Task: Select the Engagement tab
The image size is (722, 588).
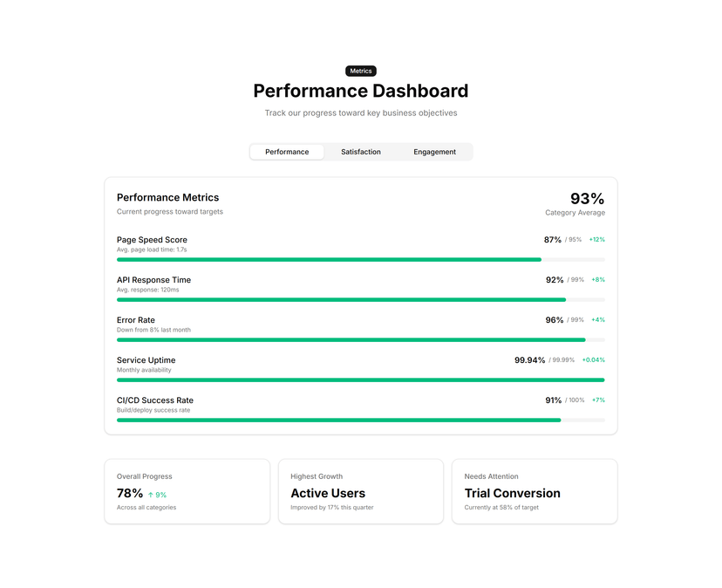Action: [434, 152]
